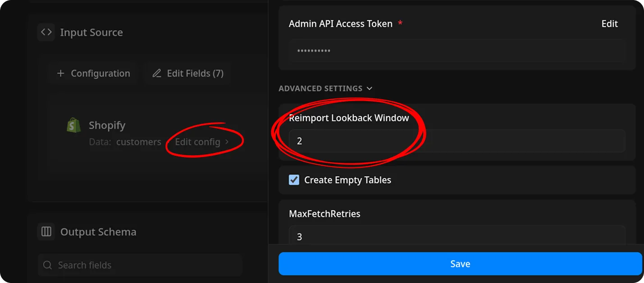Click the magnifier icon in Search fields

(48, 265)
